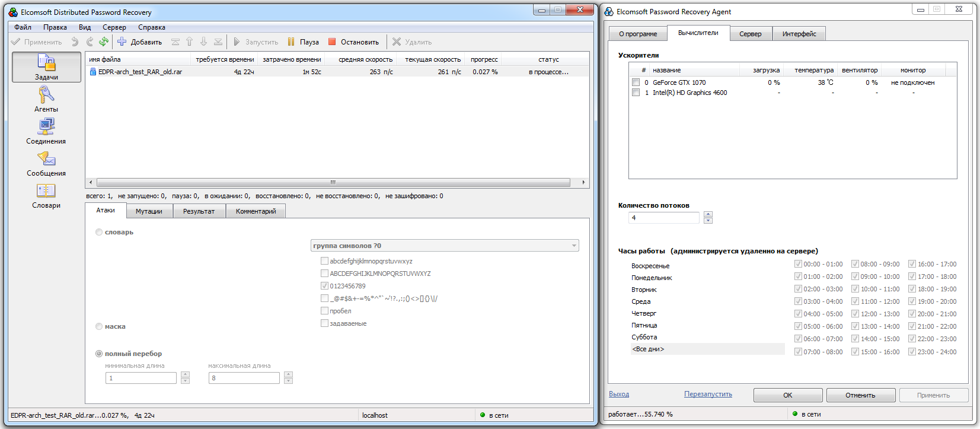Image resolution: width=980 pixels, height=429 pixels.
Task: Click the move-task-to-bottom icon
Action: pyautogui.click(x=218, y=42)
